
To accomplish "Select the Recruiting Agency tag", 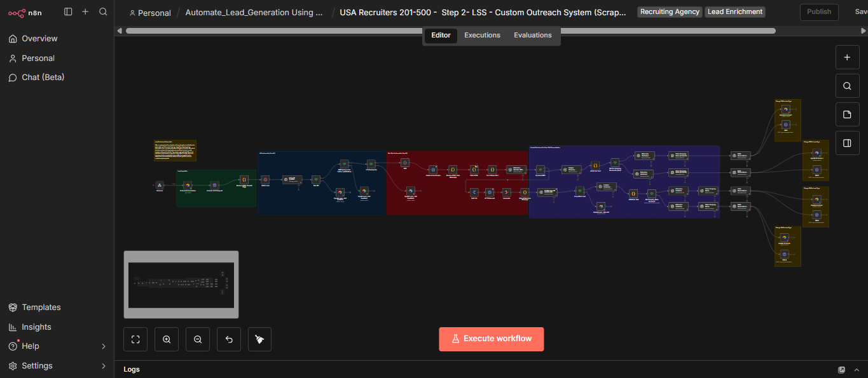I will pos(670,12).
